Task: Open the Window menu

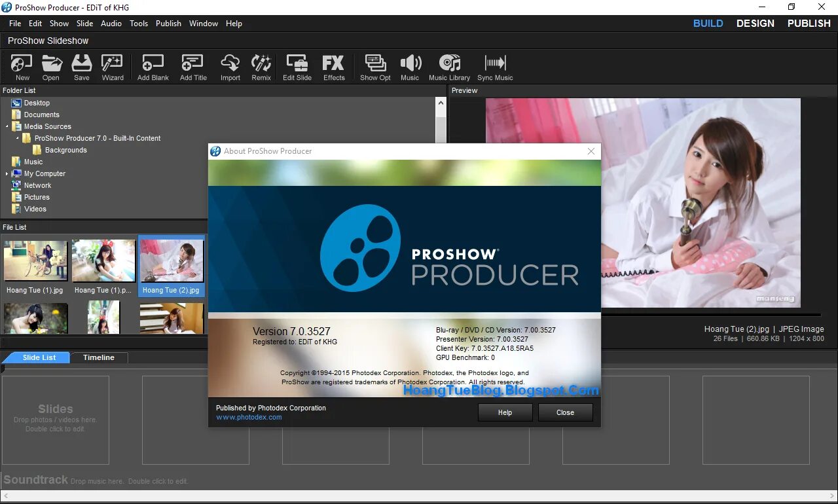Action: point(204,23)
